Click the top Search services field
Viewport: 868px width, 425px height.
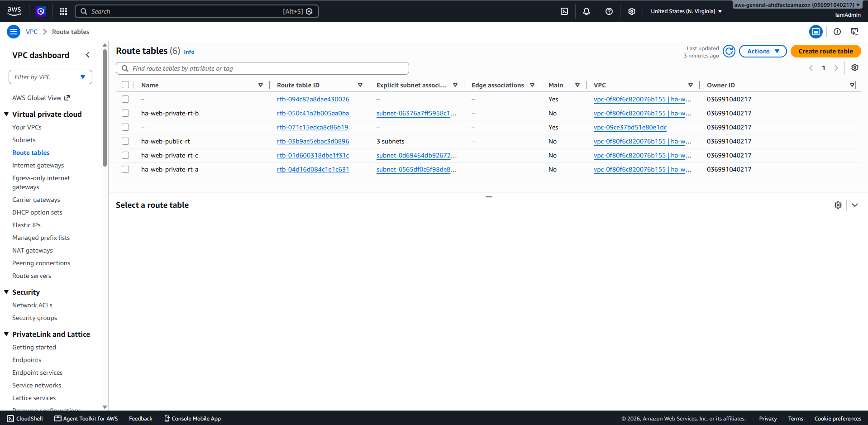197,11
